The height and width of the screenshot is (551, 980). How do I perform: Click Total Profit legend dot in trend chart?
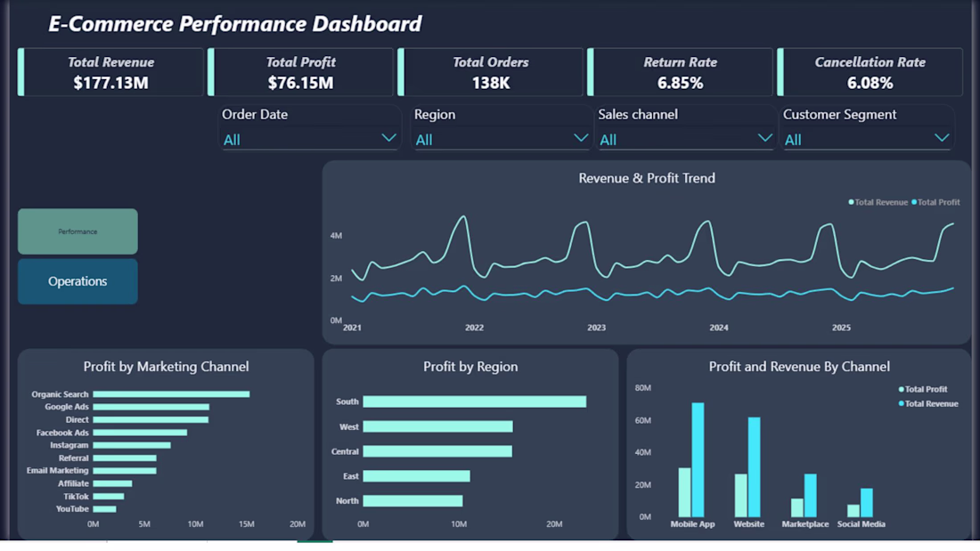(914, 202)
